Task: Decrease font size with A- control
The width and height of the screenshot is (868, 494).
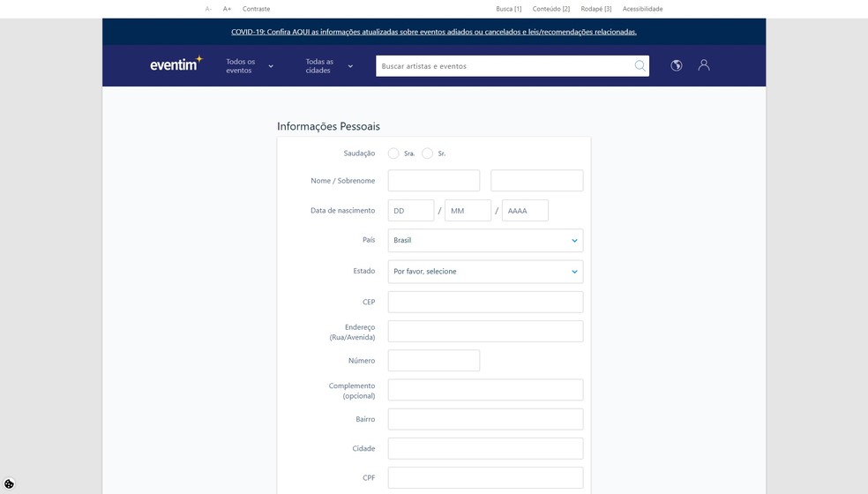Action: (x=208, y=9)
